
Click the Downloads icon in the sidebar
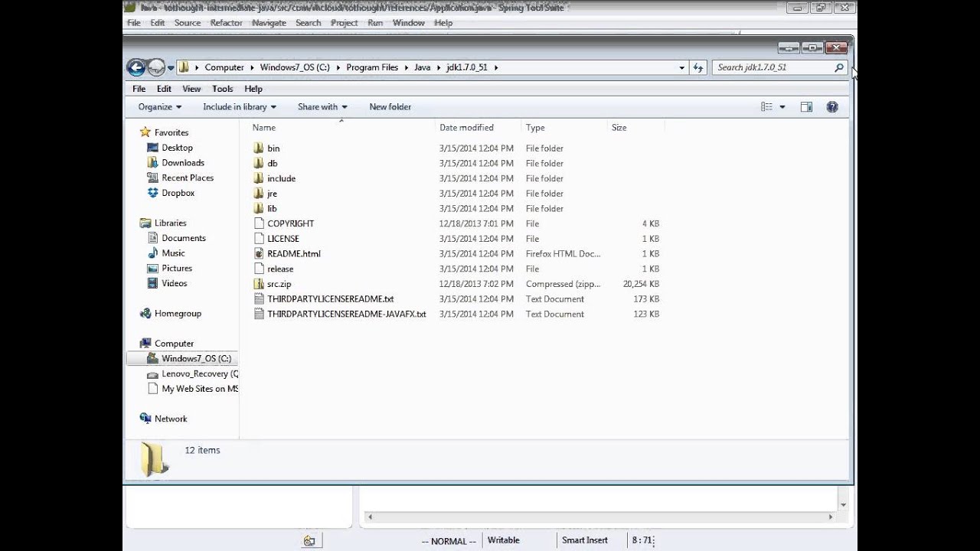pyautogui.click(x=152, y=163)
